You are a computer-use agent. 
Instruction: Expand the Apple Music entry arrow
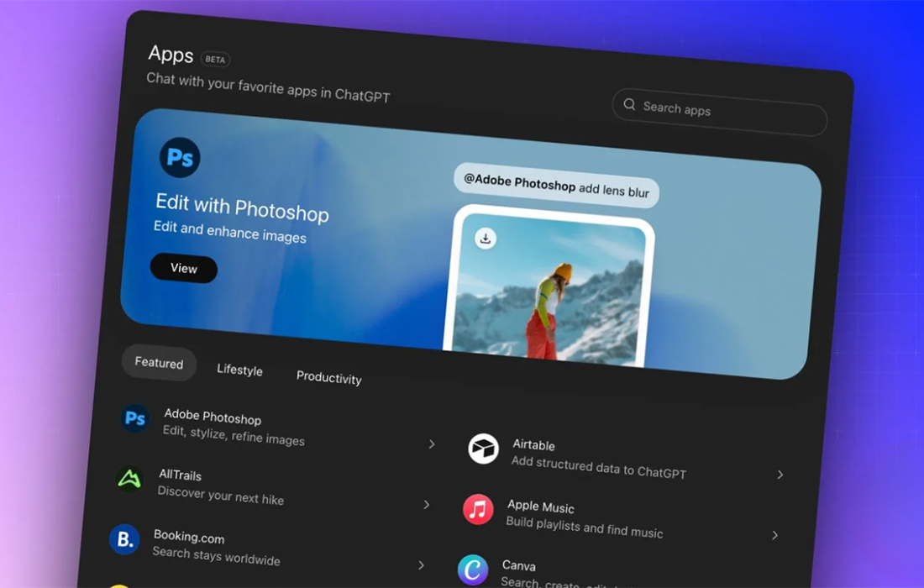(775, 535)
